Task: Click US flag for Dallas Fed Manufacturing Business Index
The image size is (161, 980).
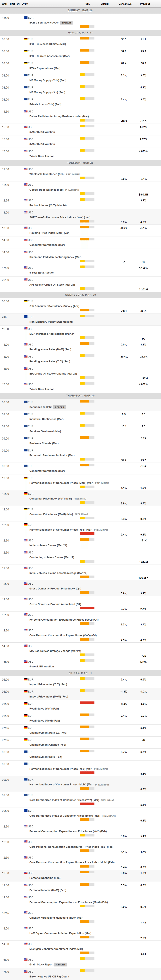Action: (x=26, y=111)
